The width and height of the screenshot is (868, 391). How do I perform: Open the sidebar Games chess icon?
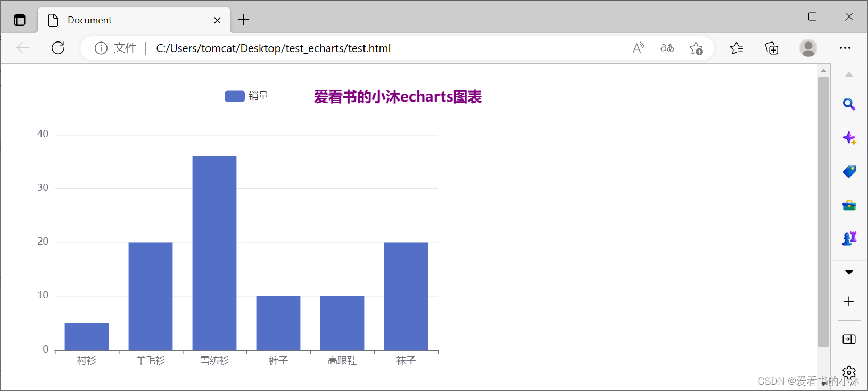pyautogui.click(x=849, y=238)
